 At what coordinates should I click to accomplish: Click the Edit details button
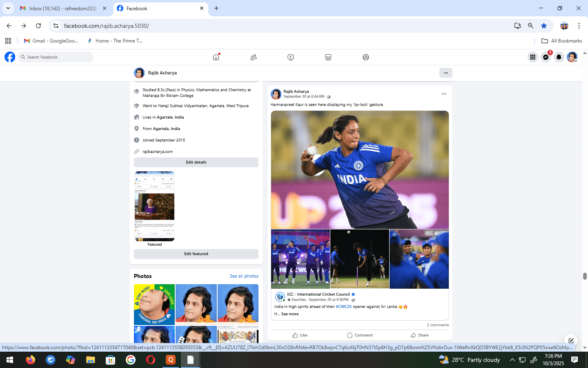click(x=196, y=162)
